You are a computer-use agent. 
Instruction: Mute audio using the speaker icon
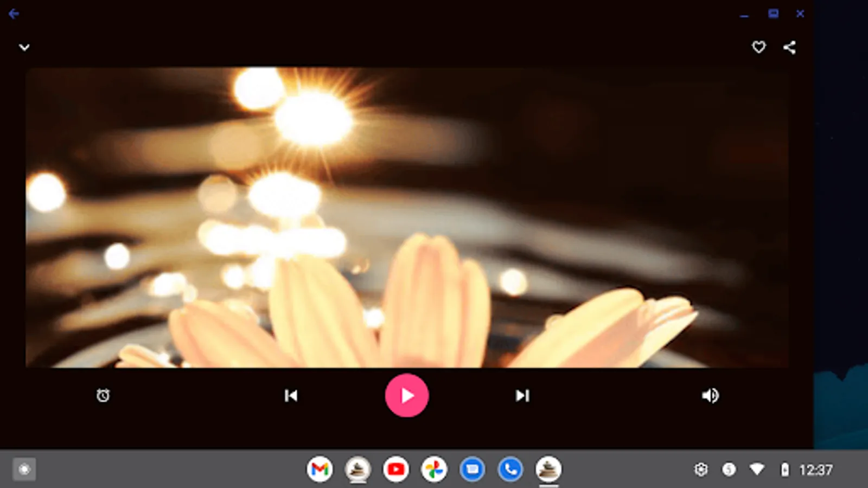[x=710, y=396]
